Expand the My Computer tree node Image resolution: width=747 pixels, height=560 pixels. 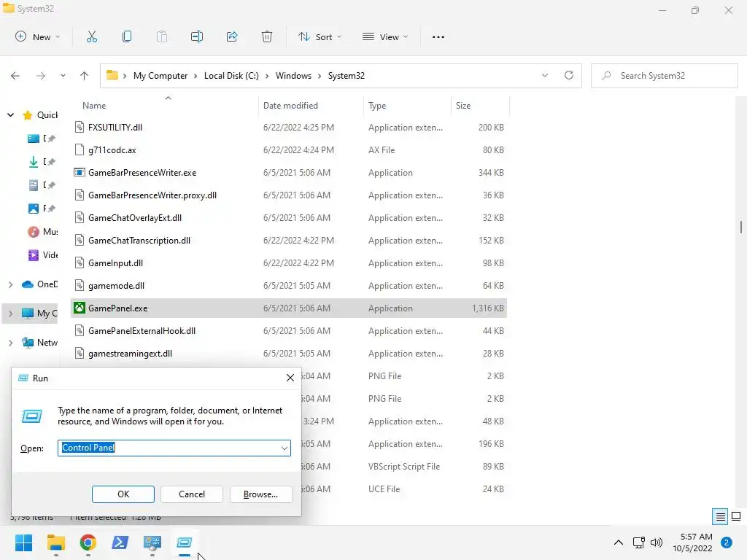[10, 314]
